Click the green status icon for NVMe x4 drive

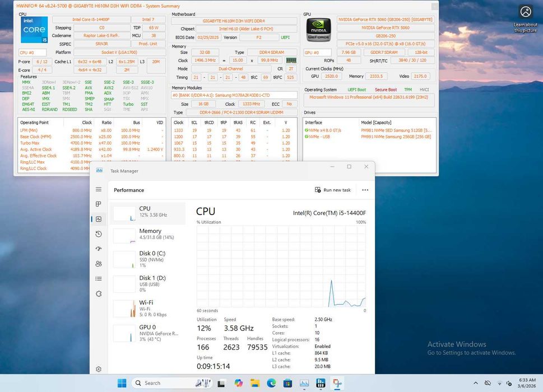307,130
